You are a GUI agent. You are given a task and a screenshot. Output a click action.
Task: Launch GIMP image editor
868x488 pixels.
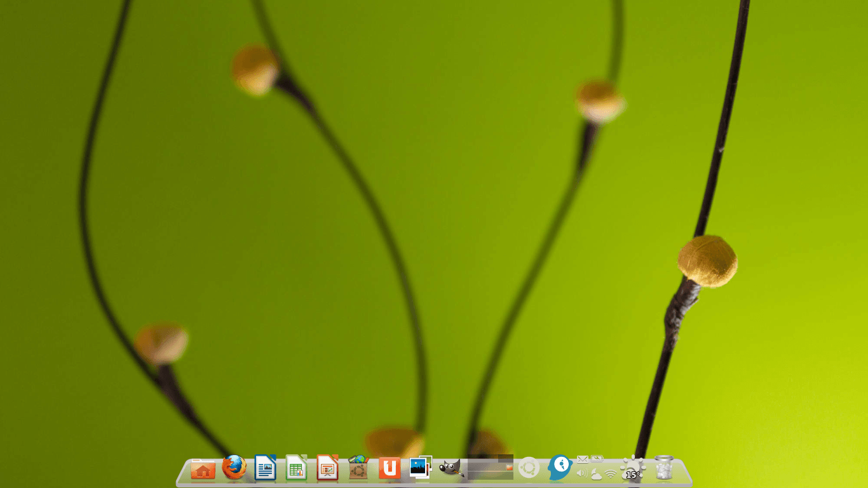click(451, 468)
